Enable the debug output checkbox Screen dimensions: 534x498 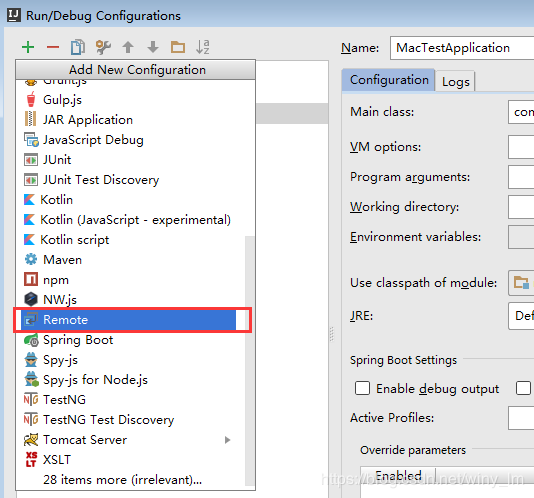[x=362, y=388]
